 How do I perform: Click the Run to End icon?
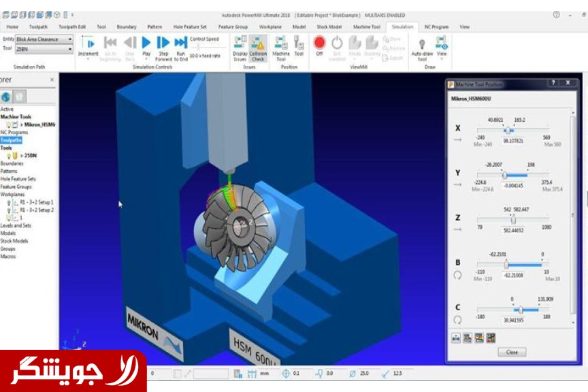point(180,43)
